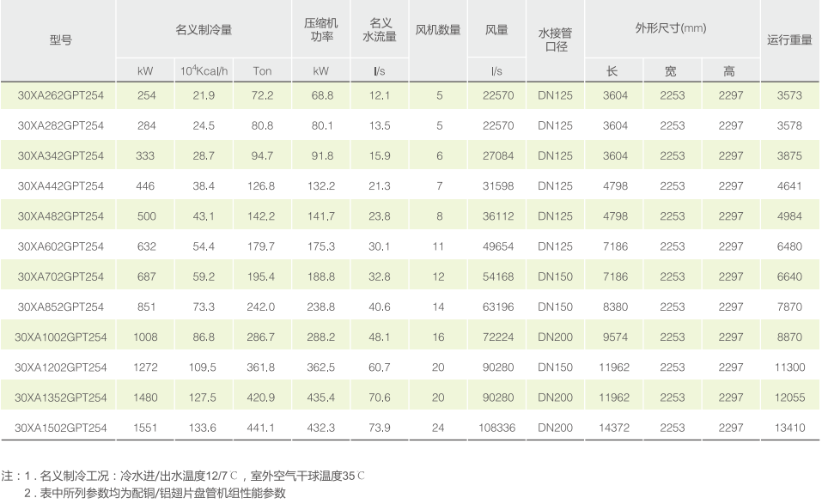Click the 30XA442GPT254 model cell
This screenshot has height=504, width=822.
tap(60, 186)
